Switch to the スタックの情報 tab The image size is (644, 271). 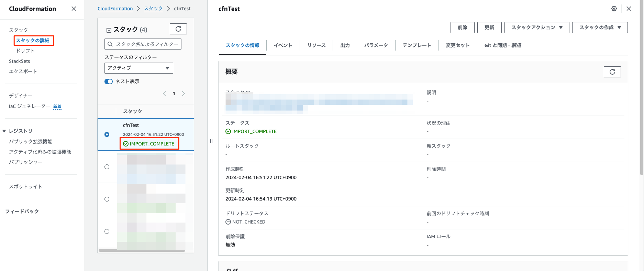243,45
